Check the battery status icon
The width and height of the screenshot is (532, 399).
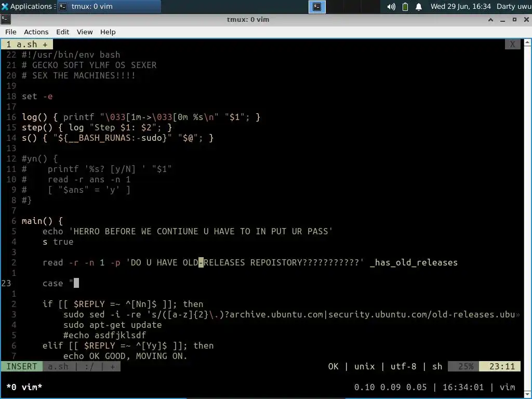point(405,7)
